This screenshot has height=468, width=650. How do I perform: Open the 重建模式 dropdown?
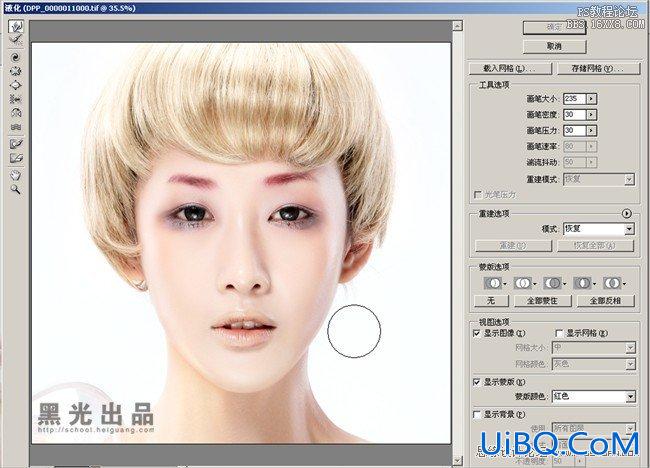tap(599, 179)
